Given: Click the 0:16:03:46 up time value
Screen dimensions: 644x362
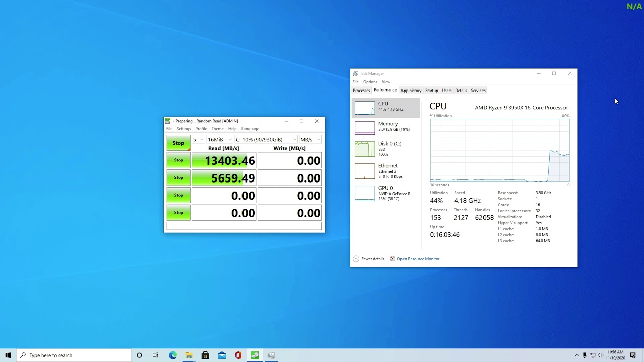Looking at the screenshot, I should [445, 235].
